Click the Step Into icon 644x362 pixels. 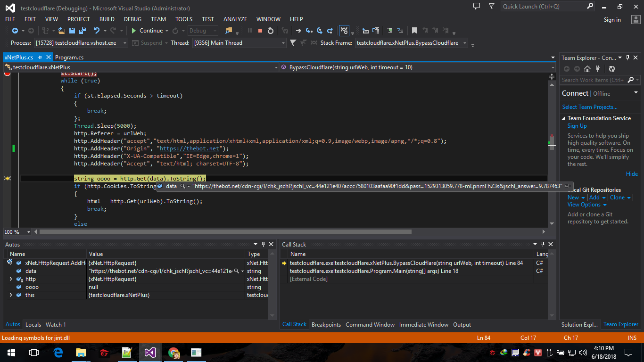(x=309, y=31)
